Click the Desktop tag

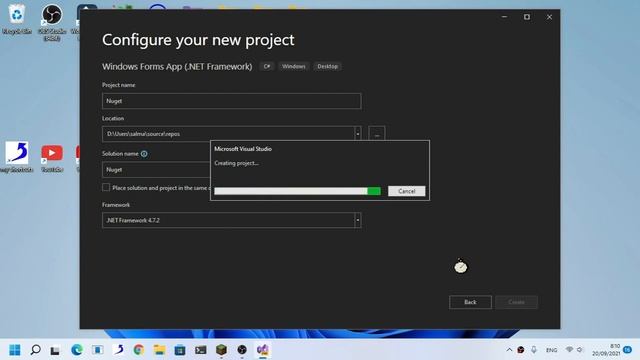(327, 66)
